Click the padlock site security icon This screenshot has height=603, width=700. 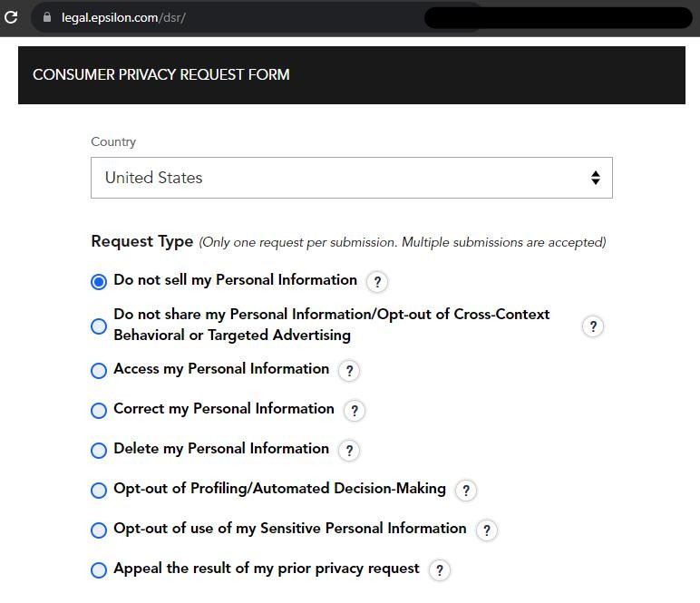(47, 17)
